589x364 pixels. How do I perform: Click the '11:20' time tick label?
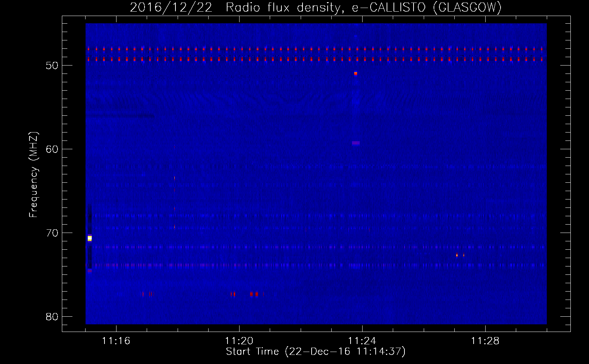(x=239, y=341)
